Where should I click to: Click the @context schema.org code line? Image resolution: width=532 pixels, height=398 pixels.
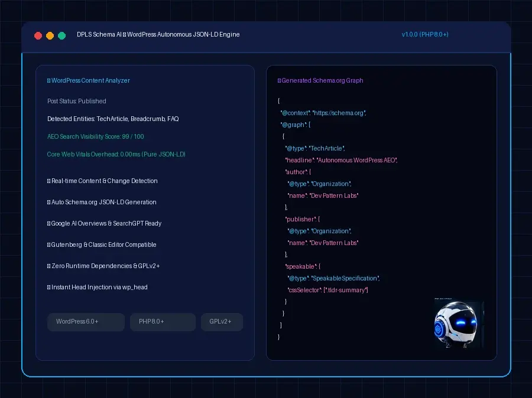[323, 113]
